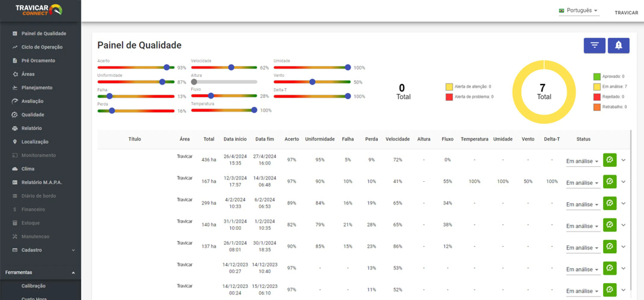
Task: Expand the row details chevron for 140 ha
Action: click(x=623, y=225)
